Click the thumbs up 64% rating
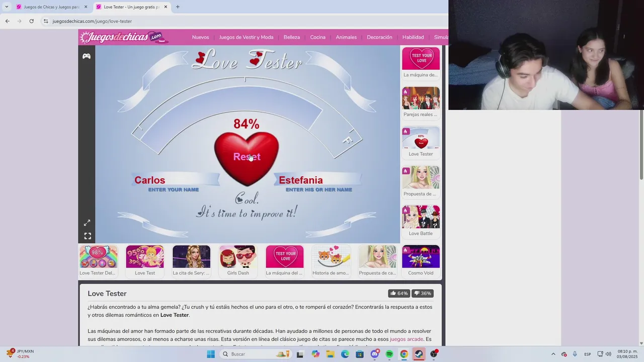This screenshot has width=644, height=362. 399,293
